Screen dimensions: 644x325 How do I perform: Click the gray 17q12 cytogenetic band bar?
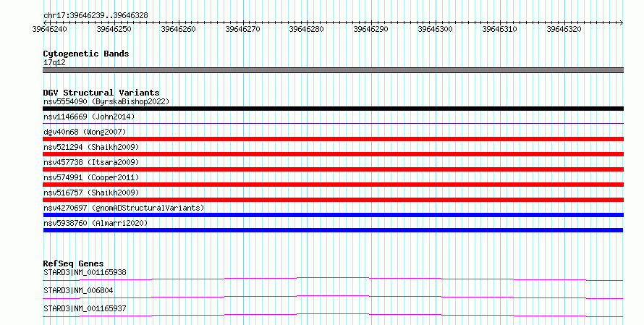pyautogui.click(x=333, y=70)
